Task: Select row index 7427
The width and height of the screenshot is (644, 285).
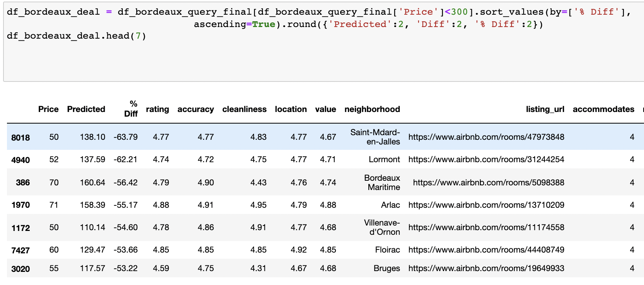Action: [20, 251]
